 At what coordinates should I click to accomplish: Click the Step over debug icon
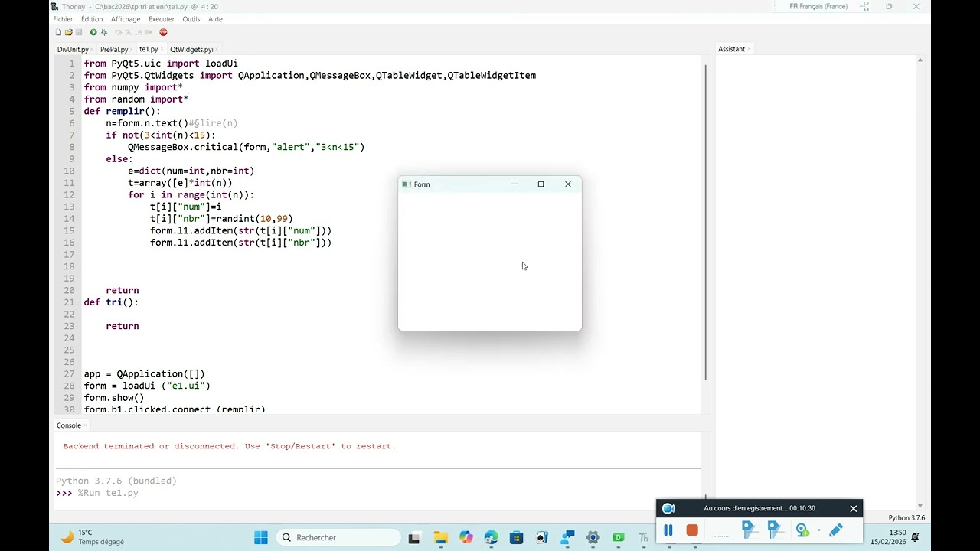(118, 32)
